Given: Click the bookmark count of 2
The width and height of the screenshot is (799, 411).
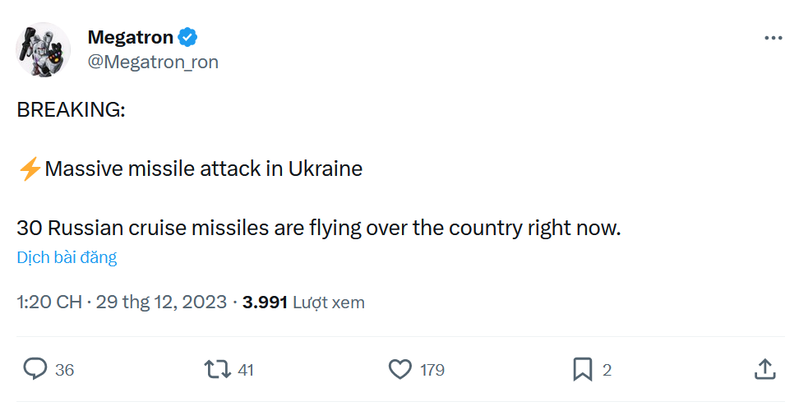Looking at the screenshot, I should pyautogui.click(x=607, y=370).
